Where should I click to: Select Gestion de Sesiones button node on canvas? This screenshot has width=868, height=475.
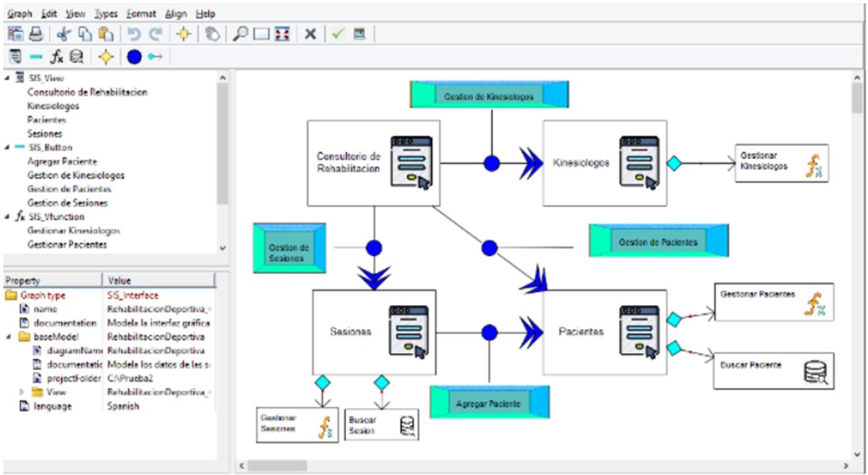pos(290,248)
